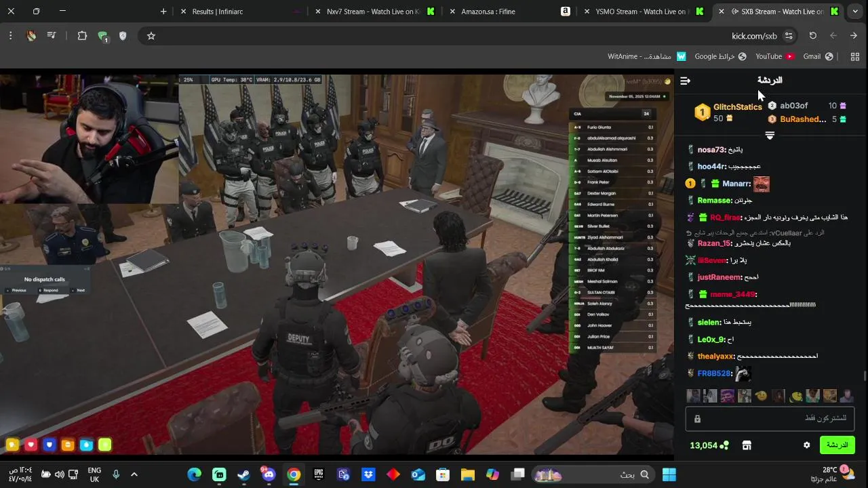Open the WitAnime bookmark

click(x=647, y=56)
